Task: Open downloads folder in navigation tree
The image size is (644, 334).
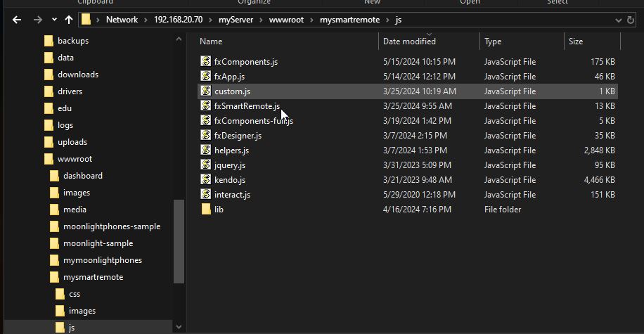Action: coord(78,75)
